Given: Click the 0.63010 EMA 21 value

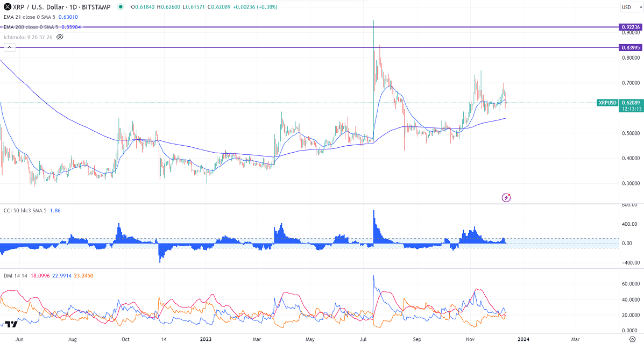Looking at the screenshot, I should [x=68, y=17].
